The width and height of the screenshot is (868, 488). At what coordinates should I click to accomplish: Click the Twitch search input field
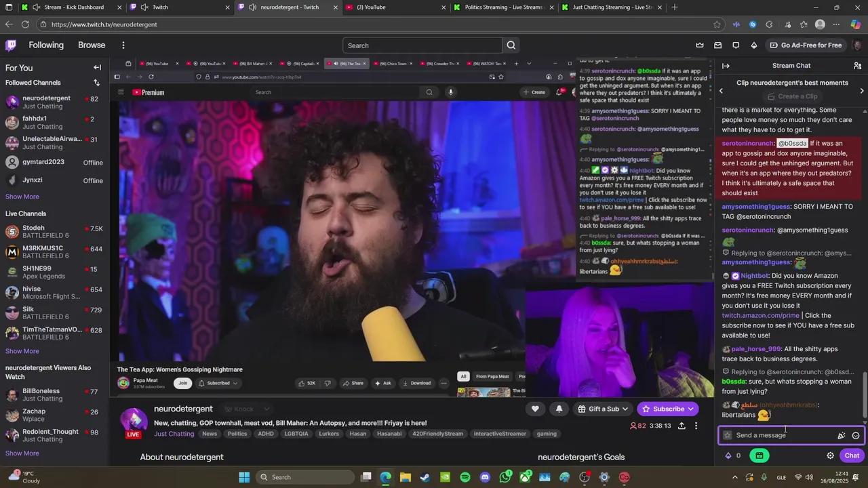pyautogui.click(x=422, y=45)
